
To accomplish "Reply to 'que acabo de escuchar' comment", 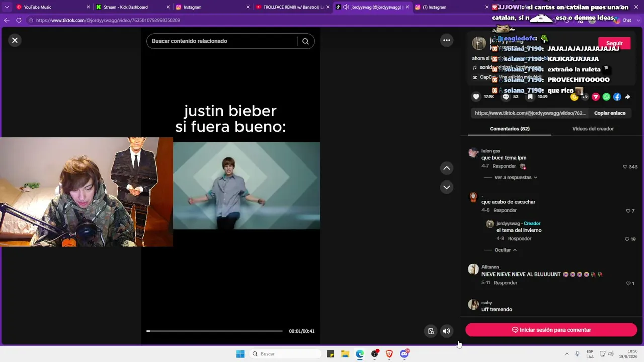I will pos(505,210).
